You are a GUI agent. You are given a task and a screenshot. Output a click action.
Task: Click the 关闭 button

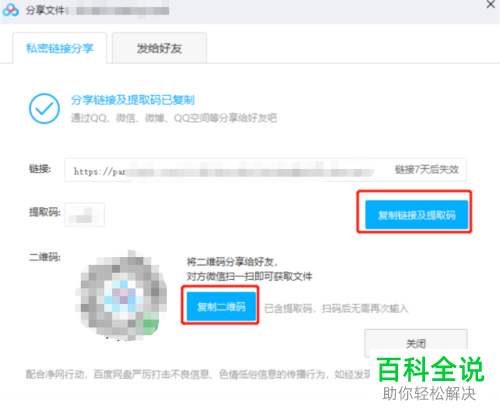click(416, 343)
